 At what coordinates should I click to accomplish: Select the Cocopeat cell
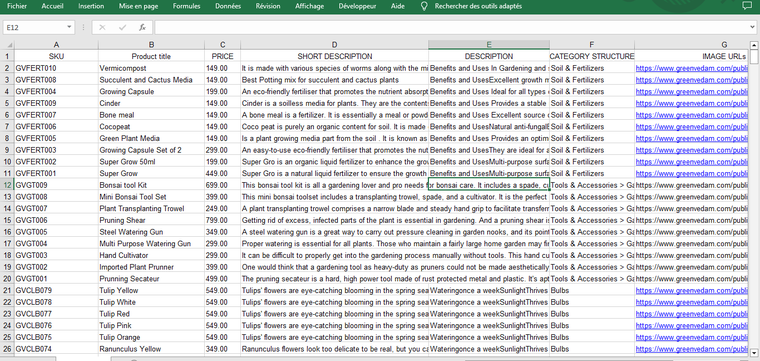[x=151, y=126]
